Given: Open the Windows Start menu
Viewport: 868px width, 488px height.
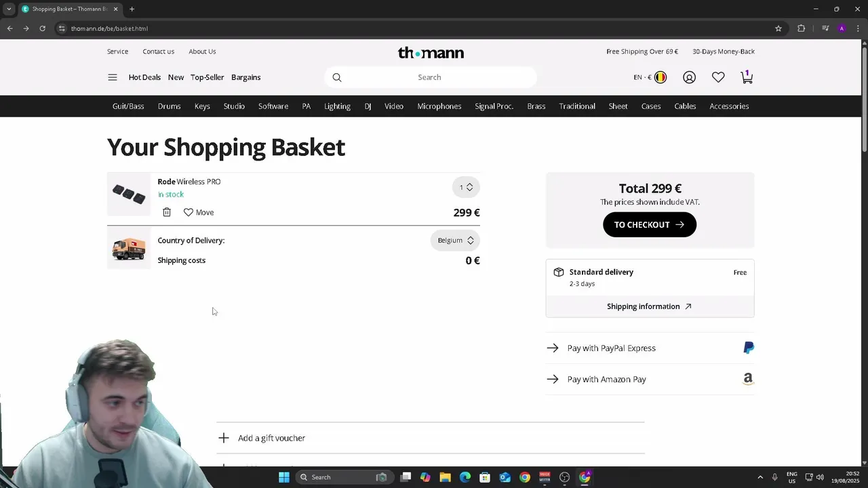Looking at the screenshot, I should pos(284,477).
